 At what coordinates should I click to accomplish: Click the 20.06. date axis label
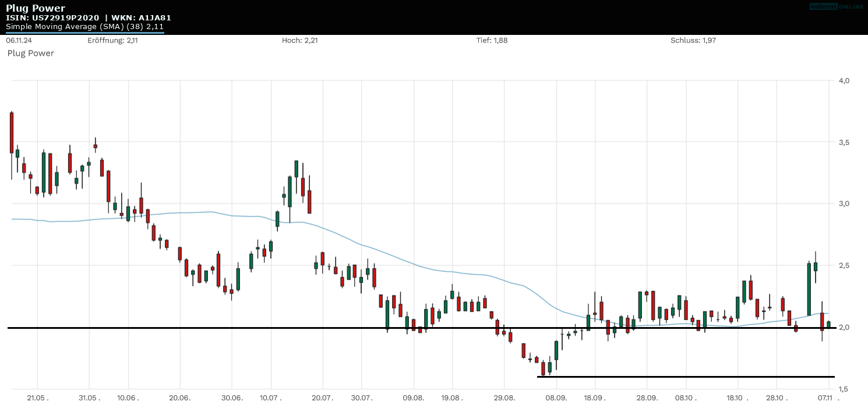tap(180, 397)
